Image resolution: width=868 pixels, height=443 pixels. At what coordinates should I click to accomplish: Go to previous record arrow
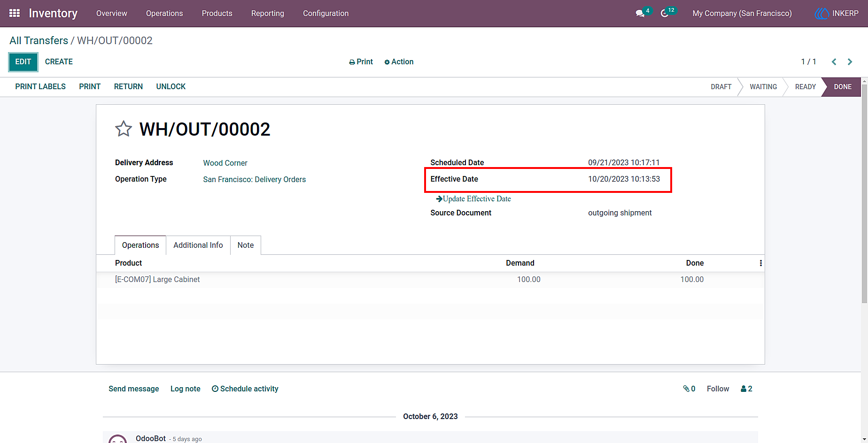click(x=834, y=62)
